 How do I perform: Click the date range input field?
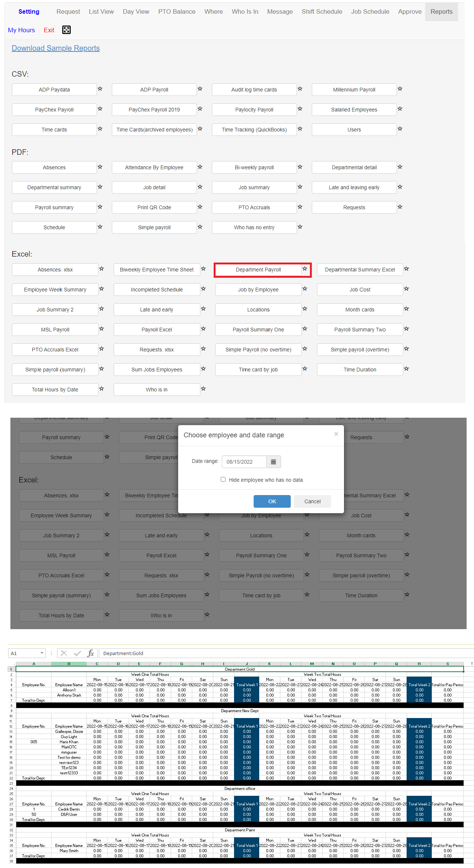click(244, 462)
